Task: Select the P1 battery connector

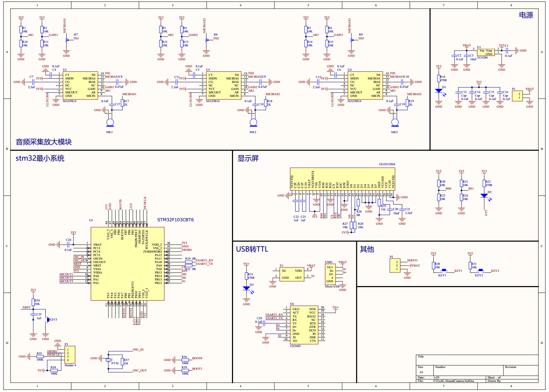Action: point(517,96)
